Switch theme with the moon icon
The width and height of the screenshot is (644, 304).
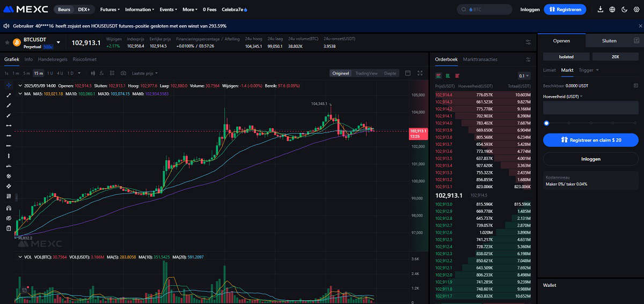(x=624, y=10)
